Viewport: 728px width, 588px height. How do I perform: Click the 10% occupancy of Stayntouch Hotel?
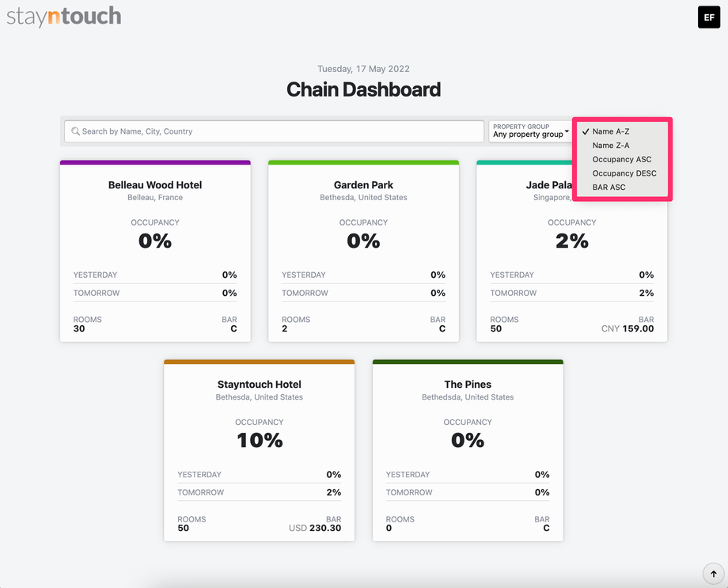click(x=260, y=440)
